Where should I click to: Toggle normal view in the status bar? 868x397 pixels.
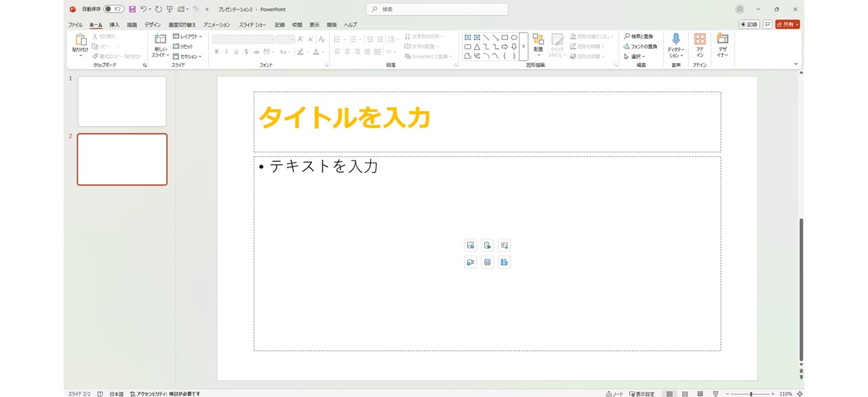coord(669,394)
